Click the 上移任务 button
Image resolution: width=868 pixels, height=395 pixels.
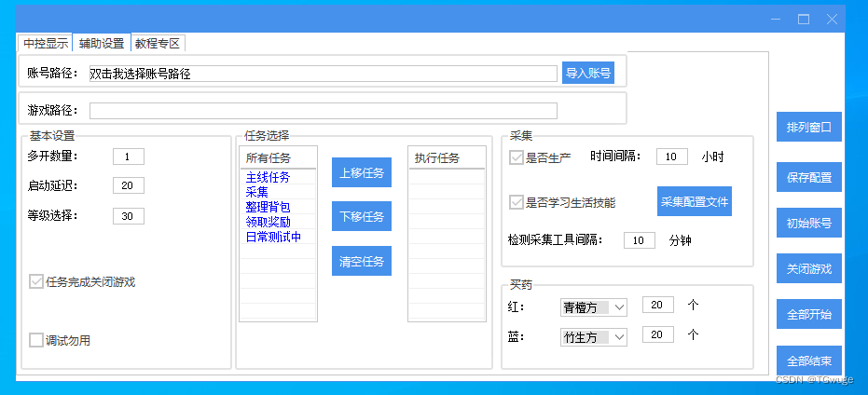click(x=362, y=172)
